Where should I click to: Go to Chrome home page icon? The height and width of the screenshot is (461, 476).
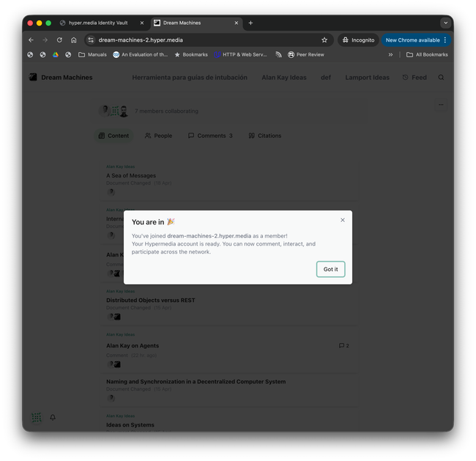[x=73, y=40]
